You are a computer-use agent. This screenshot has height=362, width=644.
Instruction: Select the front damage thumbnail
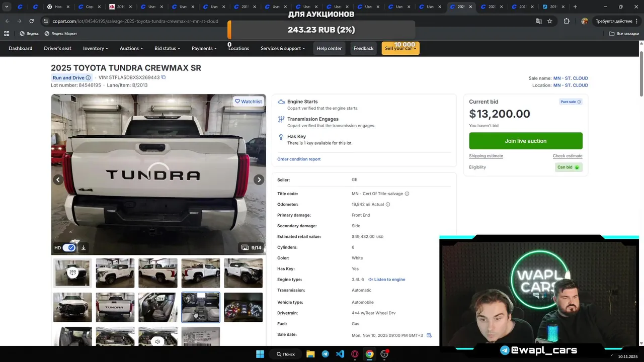72,307
